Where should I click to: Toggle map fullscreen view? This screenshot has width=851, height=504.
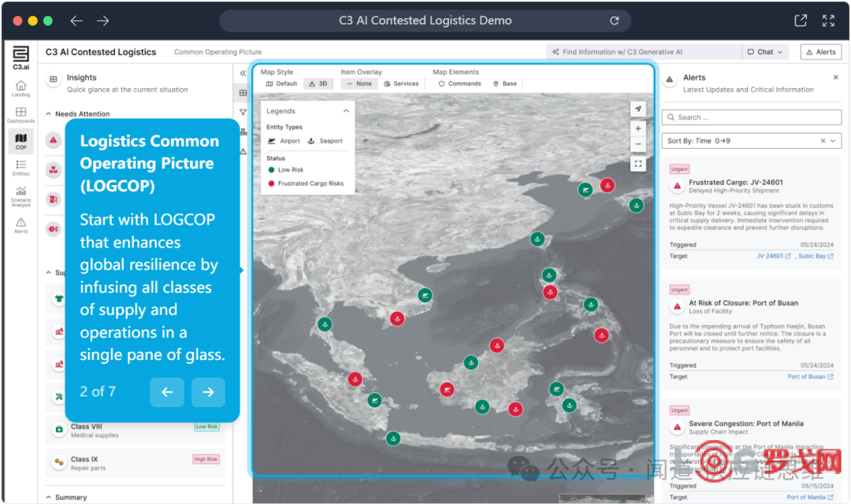click(x=637, y=164)
